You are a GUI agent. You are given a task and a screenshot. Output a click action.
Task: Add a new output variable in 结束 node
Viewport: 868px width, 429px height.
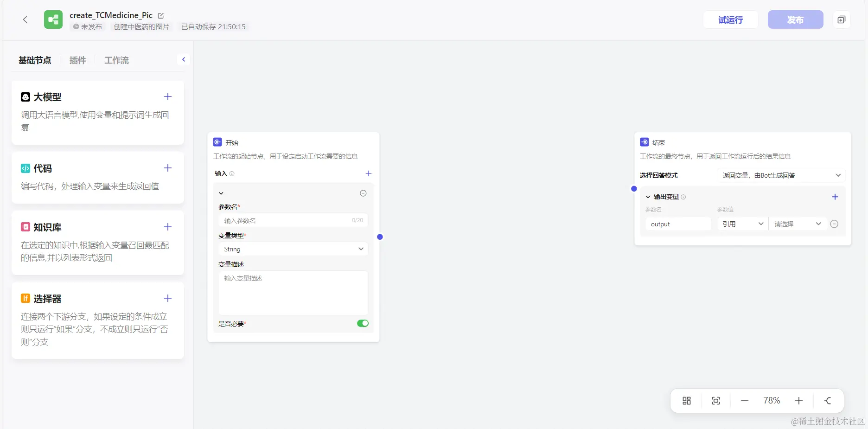pyautogui.click(x=835, y=197)
